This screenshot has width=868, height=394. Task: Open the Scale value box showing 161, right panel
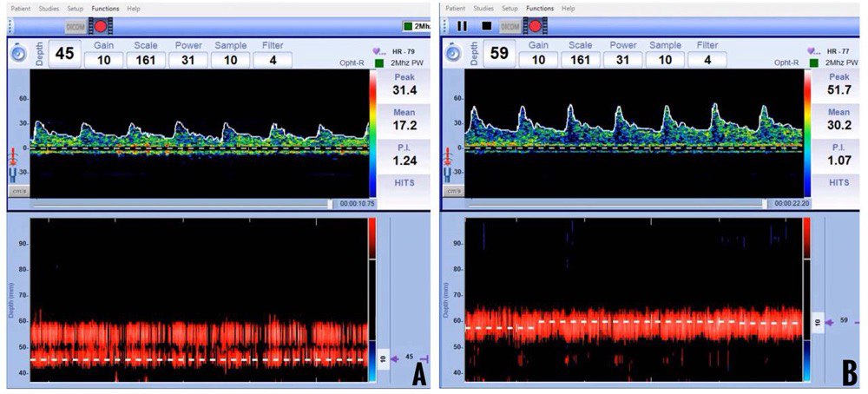pyautogui.click(x=581, y=60)
